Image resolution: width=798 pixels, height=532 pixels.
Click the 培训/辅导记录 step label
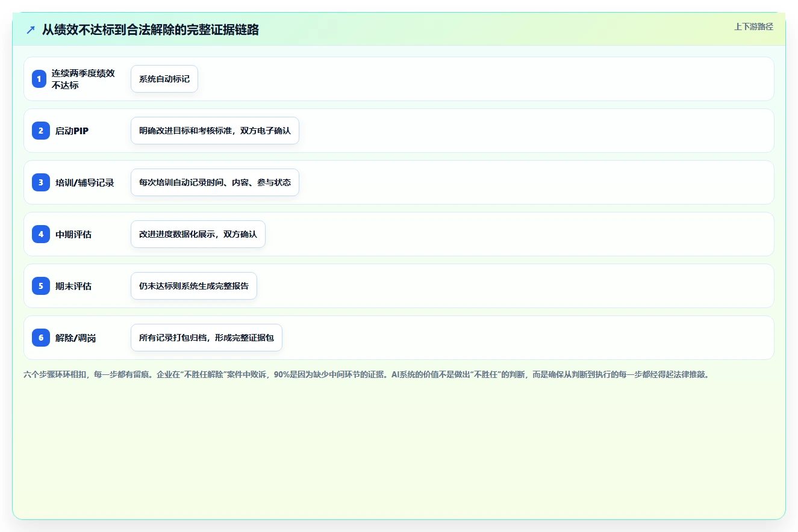pos(85,182)
